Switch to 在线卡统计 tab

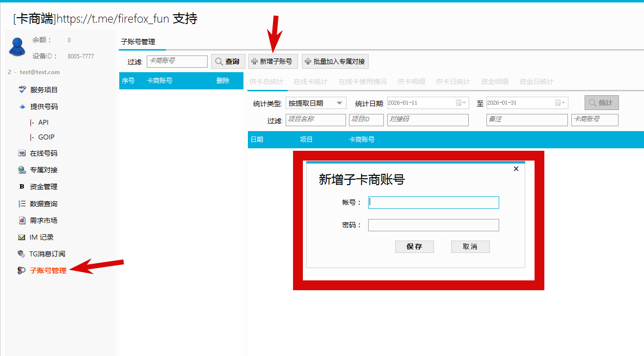coord(311,82)
